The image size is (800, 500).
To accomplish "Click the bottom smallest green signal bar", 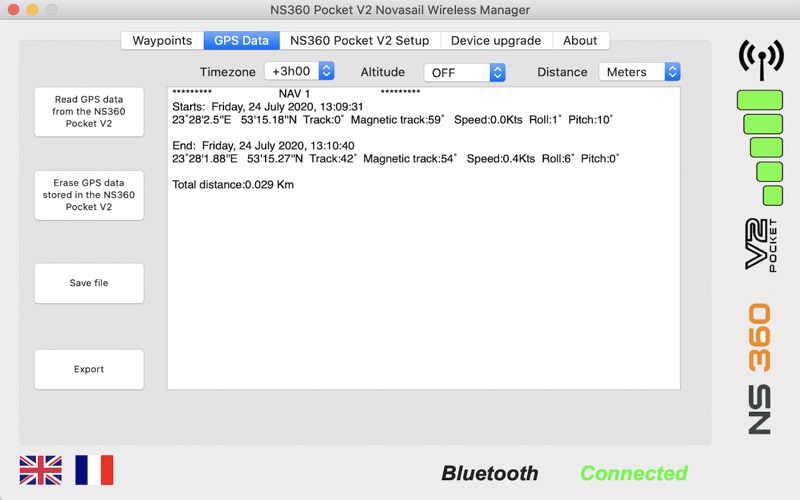I will 773,196.
